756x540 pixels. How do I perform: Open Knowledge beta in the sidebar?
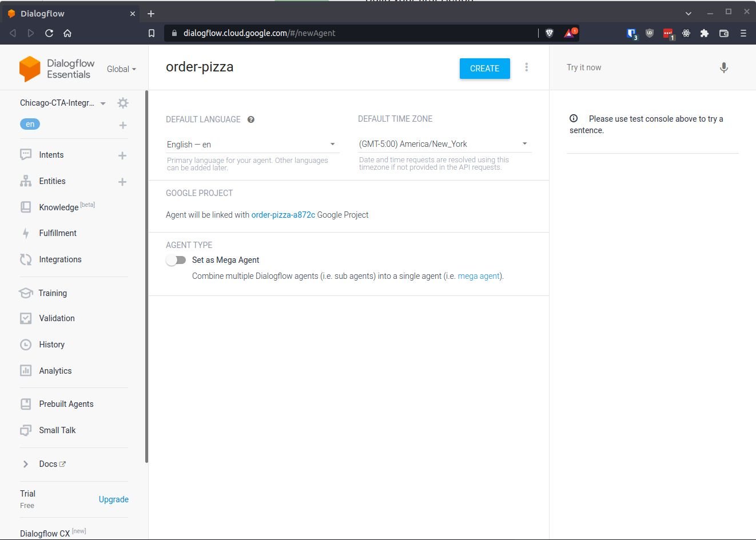click(67, 207)
